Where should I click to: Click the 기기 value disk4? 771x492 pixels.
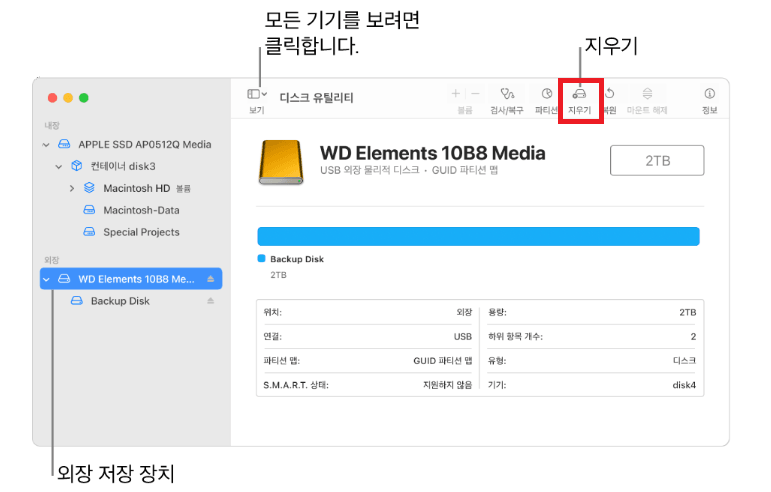684,385
